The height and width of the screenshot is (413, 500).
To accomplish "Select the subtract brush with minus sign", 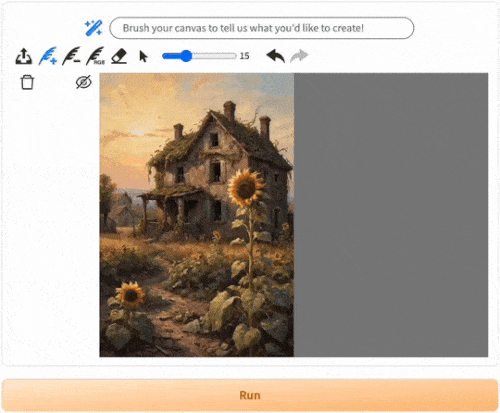I will 71,56.
